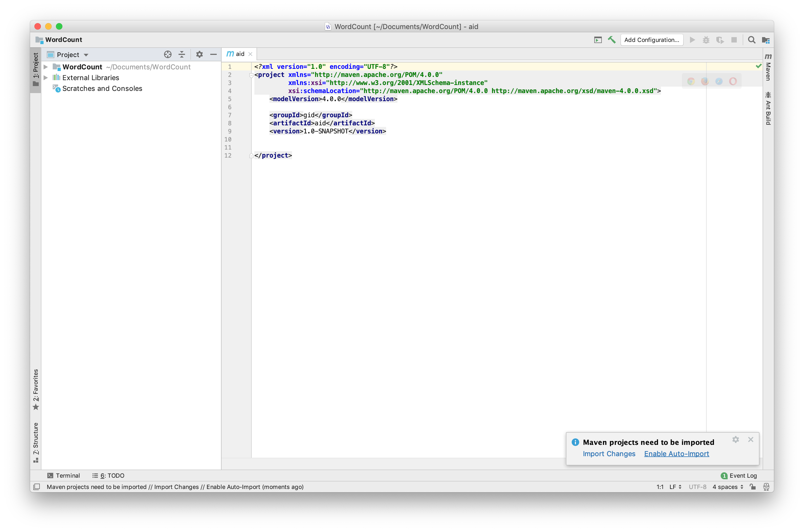The image size is (804, 532).
Task: Click the search icon in top toolbar
Action: point(753,40)
